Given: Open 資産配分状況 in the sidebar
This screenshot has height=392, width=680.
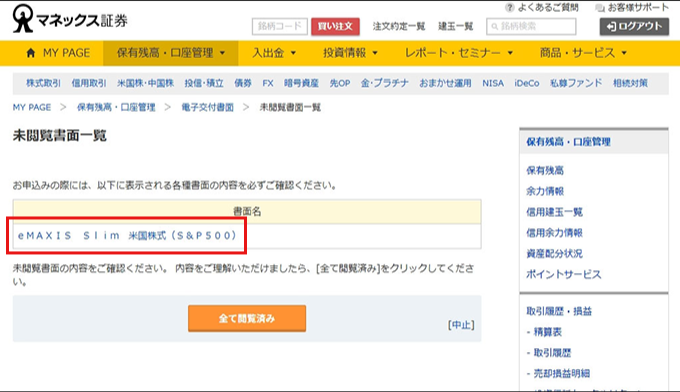Looking at the screenshot, I should [x=554, y=254].
